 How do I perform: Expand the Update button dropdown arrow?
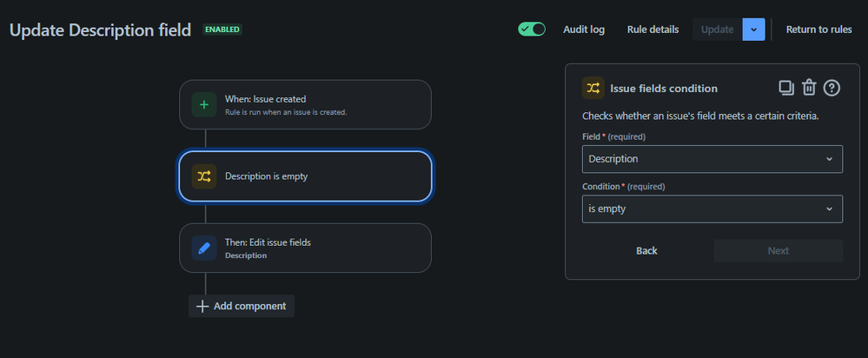[x=753, y=29]
